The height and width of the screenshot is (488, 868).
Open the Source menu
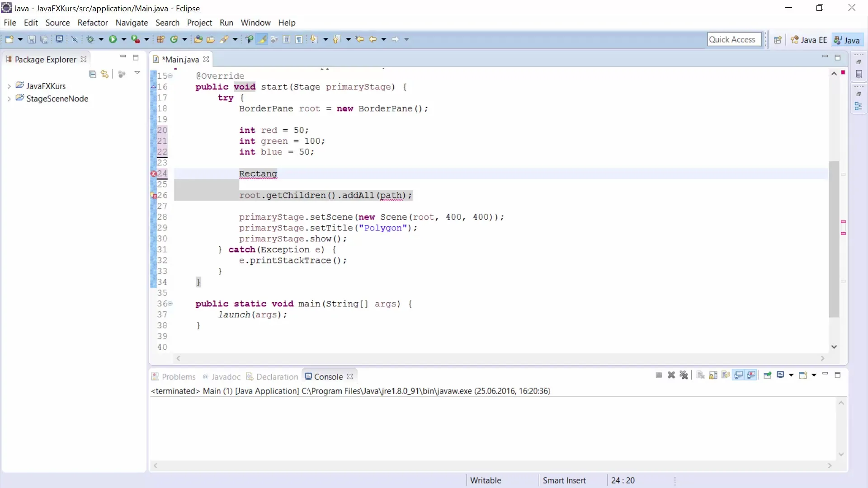tap(57, 23)
